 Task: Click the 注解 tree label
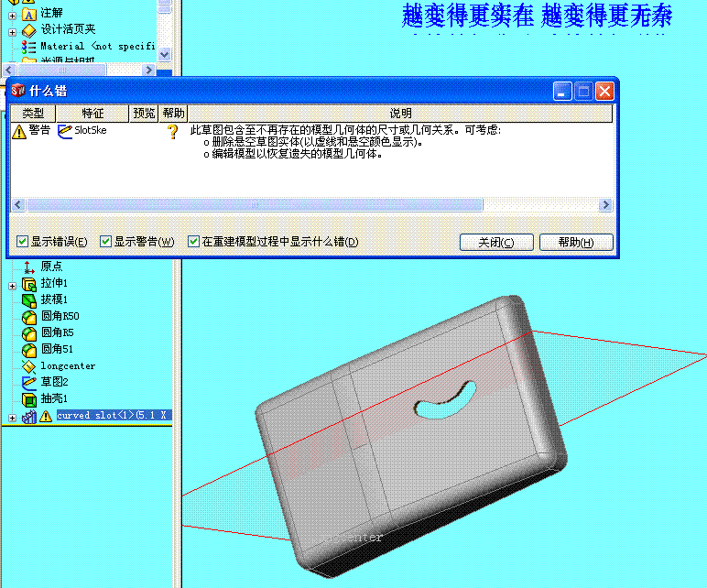coord(51,13)
